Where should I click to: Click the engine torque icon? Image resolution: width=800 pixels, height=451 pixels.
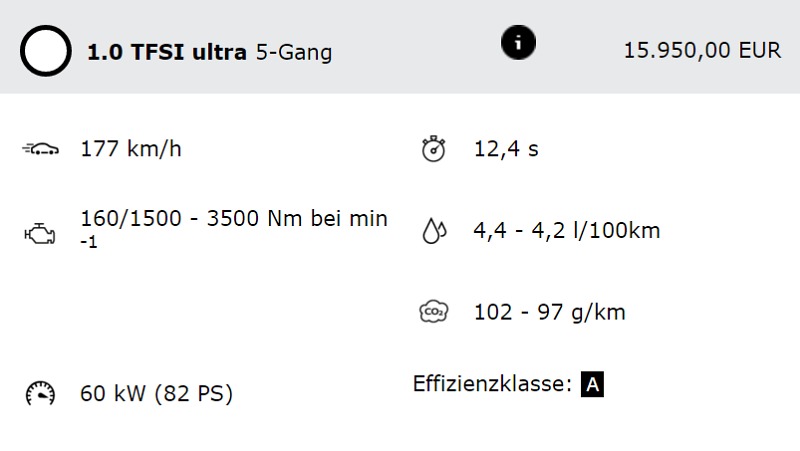point(40,234)
